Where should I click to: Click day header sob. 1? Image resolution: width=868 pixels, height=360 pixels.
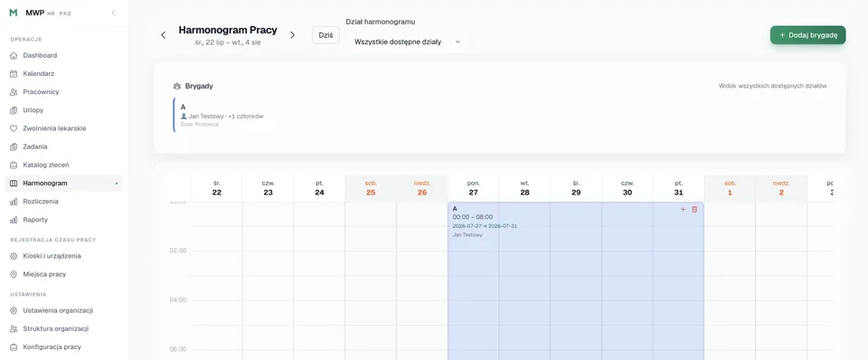point(731,188)
